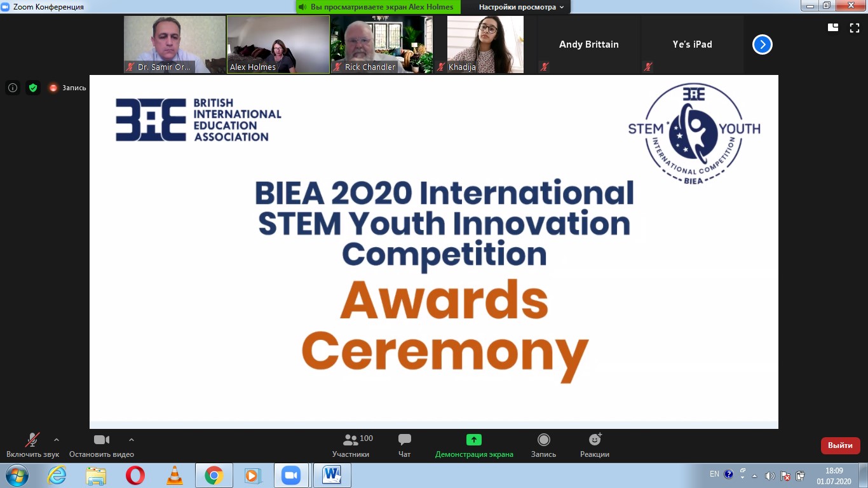
Task: Open Windows Start menu
Action: (x=17, y=475)
